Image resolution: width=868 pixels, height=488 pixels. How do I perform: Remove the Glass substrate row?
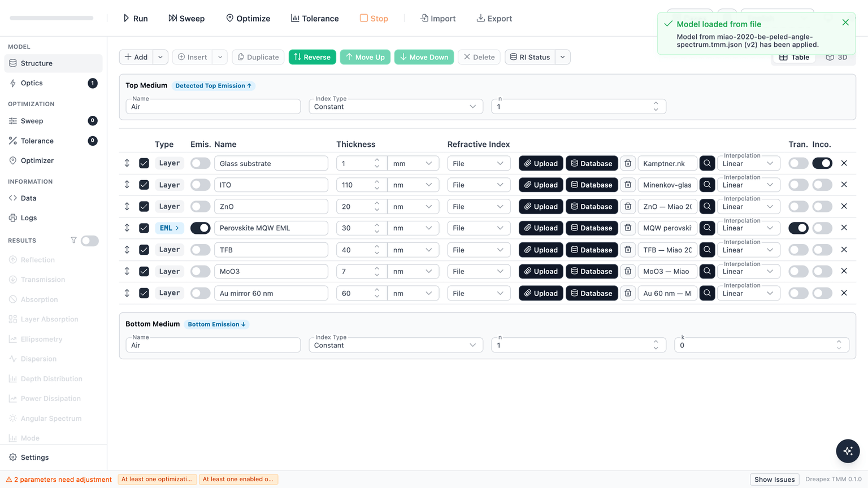click(844, 163)
